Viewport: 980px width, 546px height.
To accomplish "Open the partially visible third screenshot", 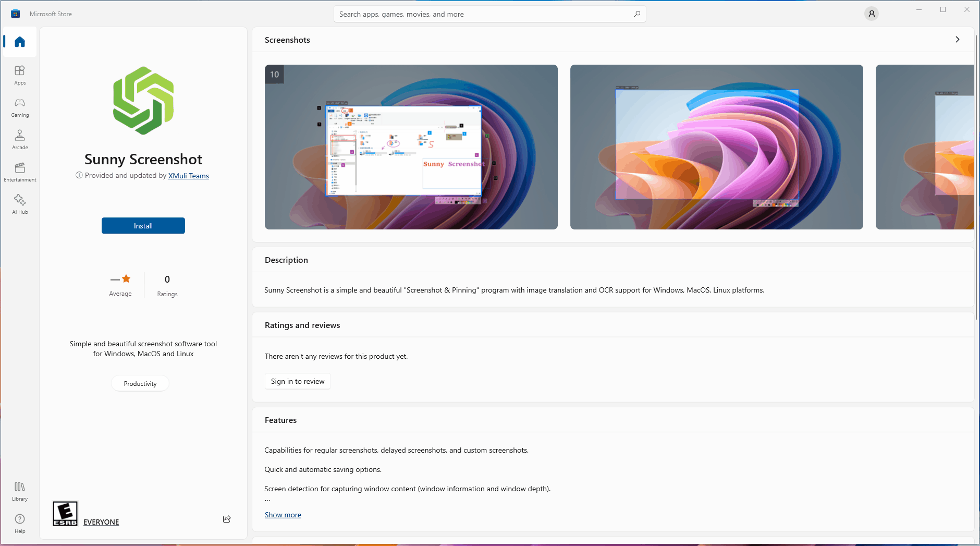I will pos(925,147).
